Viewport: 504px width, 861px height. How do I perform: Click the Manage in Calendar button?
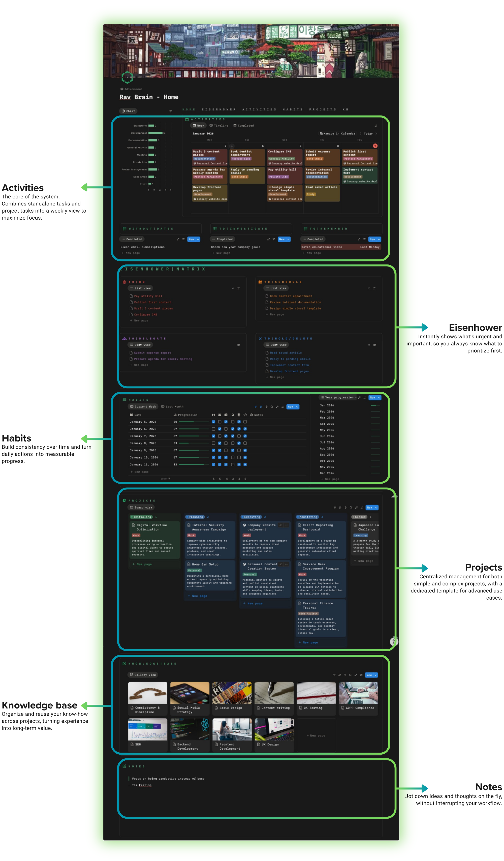point(337,134)
